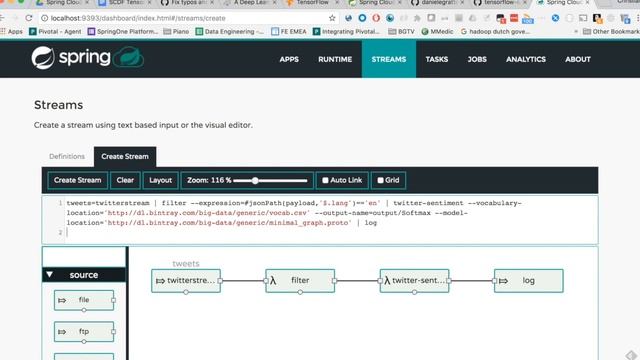Reload the browser page
640x360 pixels.
pyautogui.click(x=29, y=18)
